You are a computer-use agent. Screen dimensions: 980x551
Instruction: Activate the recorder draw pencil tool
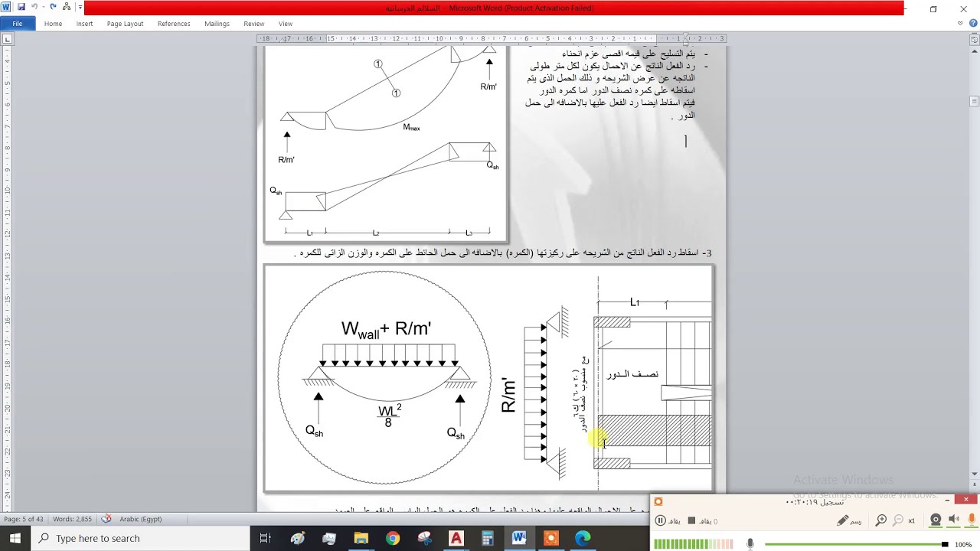(842, 520)
